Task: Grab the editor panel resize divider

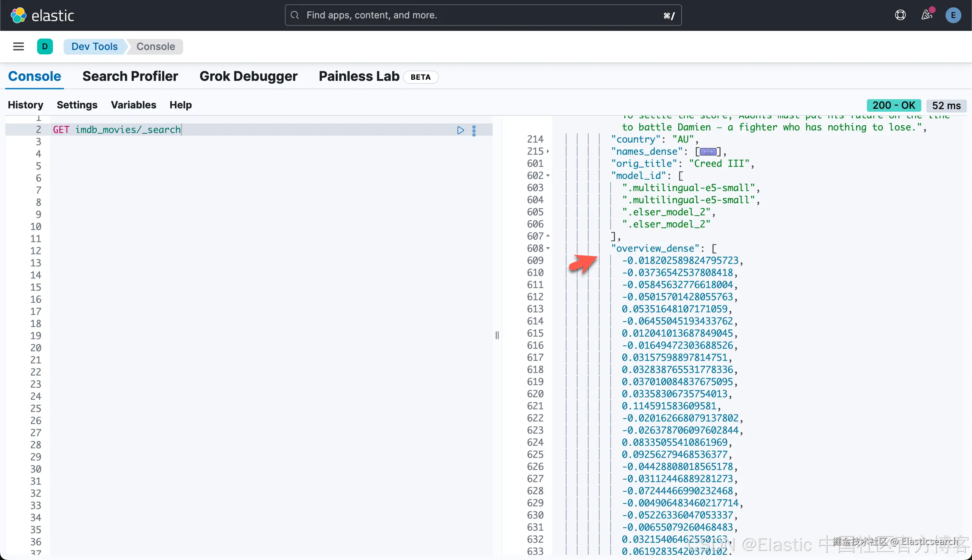Action: point(497,335)
